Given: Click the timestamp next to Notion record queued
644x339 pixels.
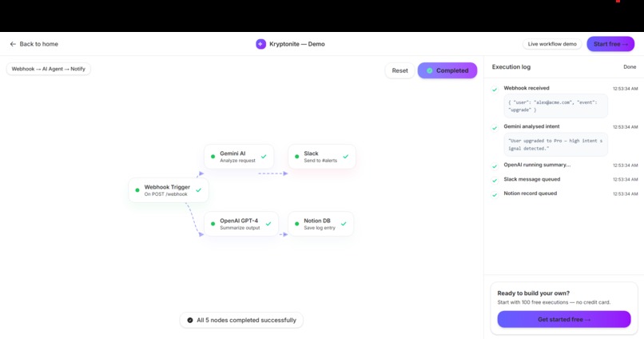Looking at the screenshot, I should point(625,194).
